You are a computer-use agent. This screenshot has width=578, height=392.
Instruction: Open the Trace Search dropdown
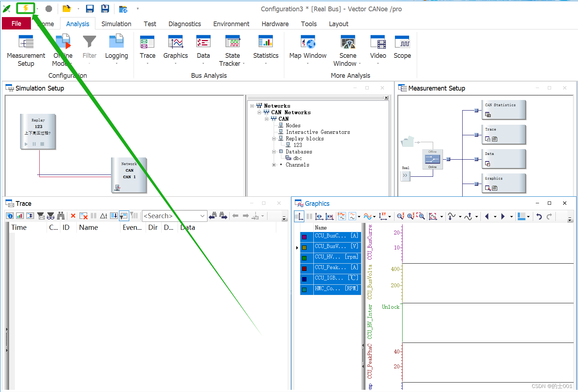(202, 216)
